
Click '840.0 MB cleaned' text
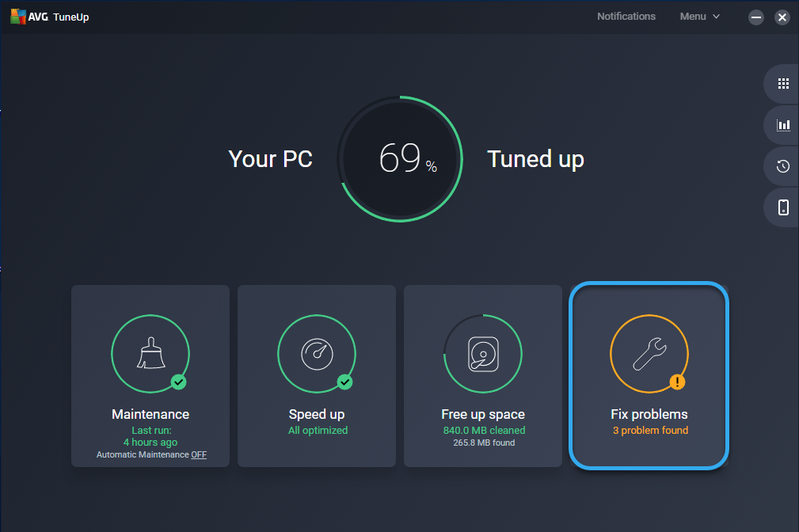tap(484, 430)
